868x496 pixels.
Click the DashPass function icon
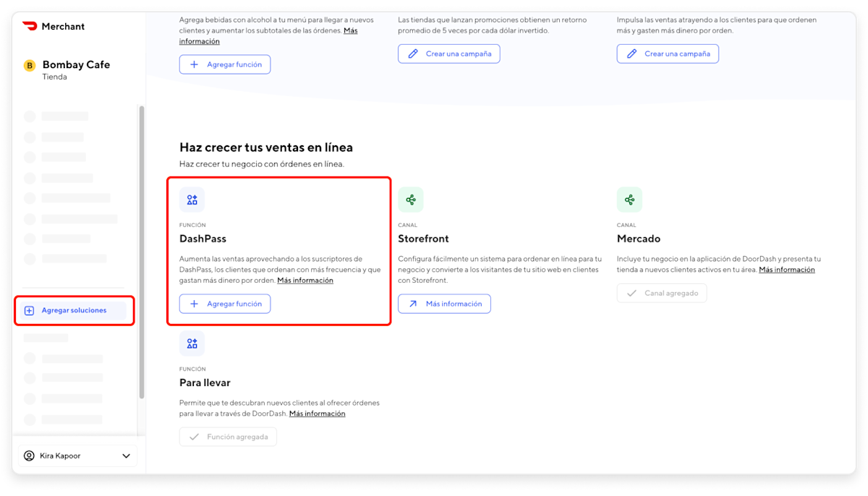(x=192, y=200)
